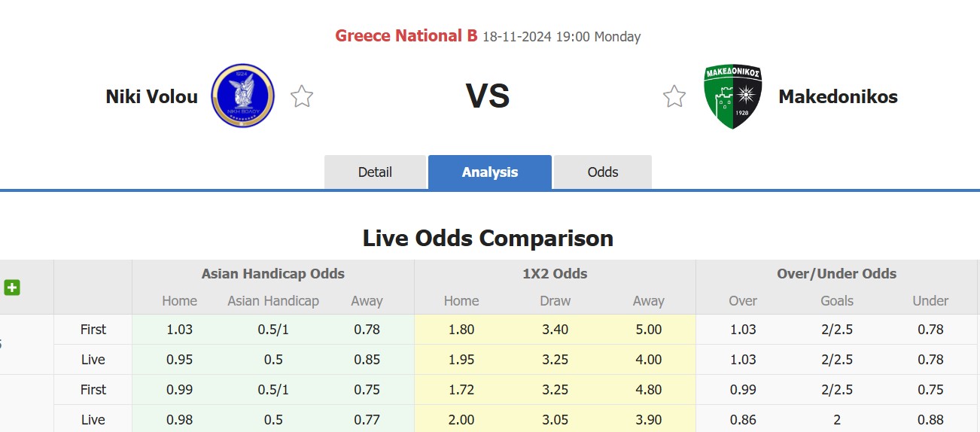Click the 0.5/1 Asian handicap value in first row
The image size is (980, 432).
(x=273, y=330)
